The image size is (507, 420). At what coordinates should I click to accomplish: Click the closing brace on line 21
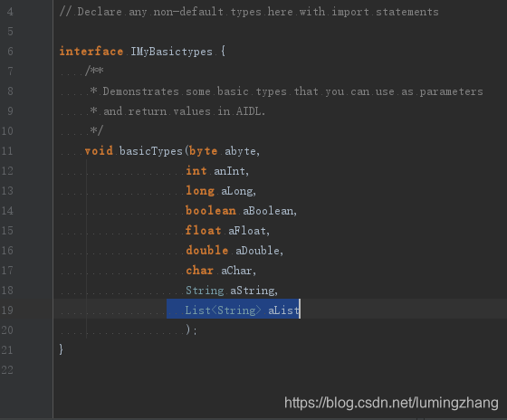(61, 349)
